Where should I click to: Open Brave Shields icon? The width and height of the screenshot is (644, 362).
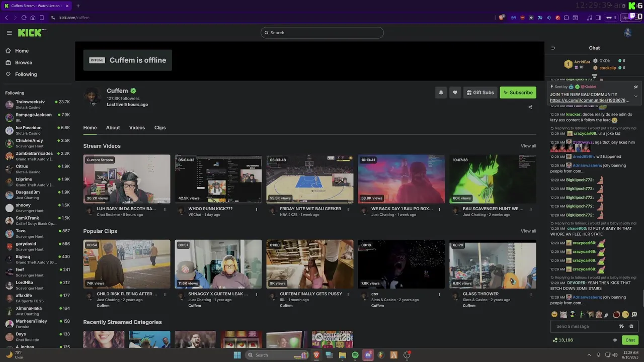coord(502,18)
